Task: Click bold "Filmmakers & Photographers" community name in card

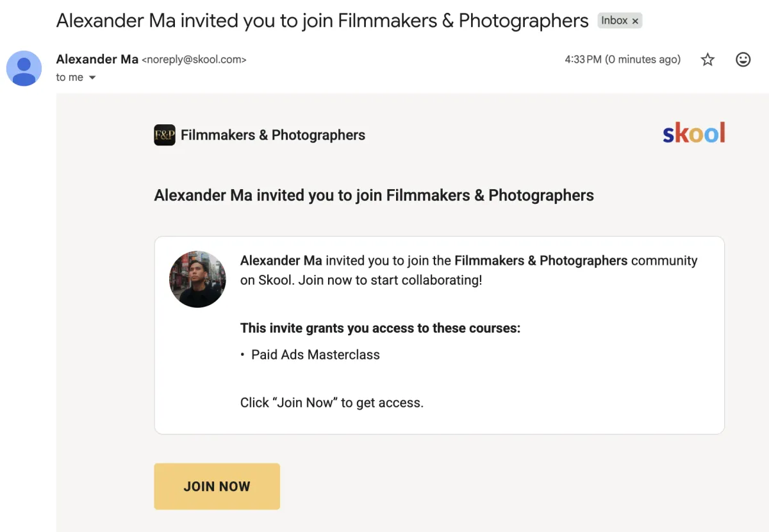Action: pyautogui.click(x=541, y=261)
